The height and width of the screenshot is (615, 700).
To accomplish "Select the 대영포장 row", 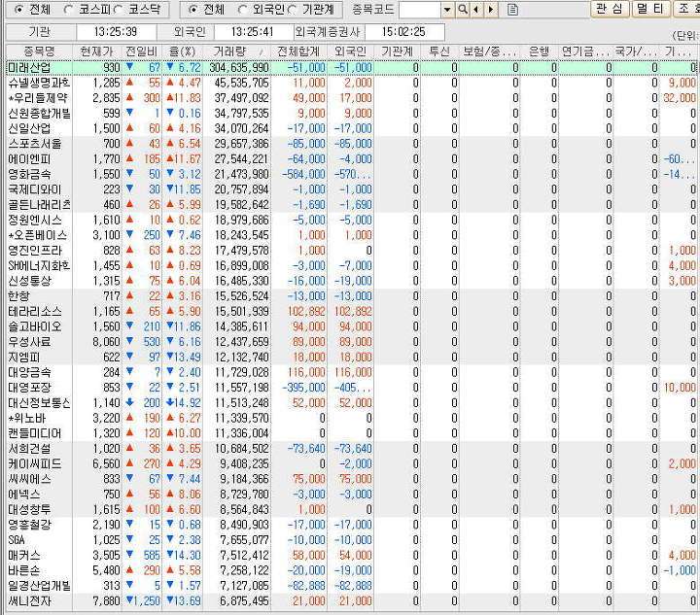I will pyautogui.click(x=351, y=388).
